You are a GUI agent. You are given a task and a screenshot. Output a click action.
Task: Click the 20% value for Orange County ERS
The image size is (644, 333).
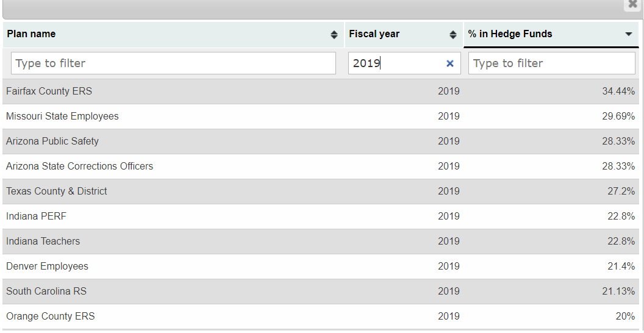point(626,317)
